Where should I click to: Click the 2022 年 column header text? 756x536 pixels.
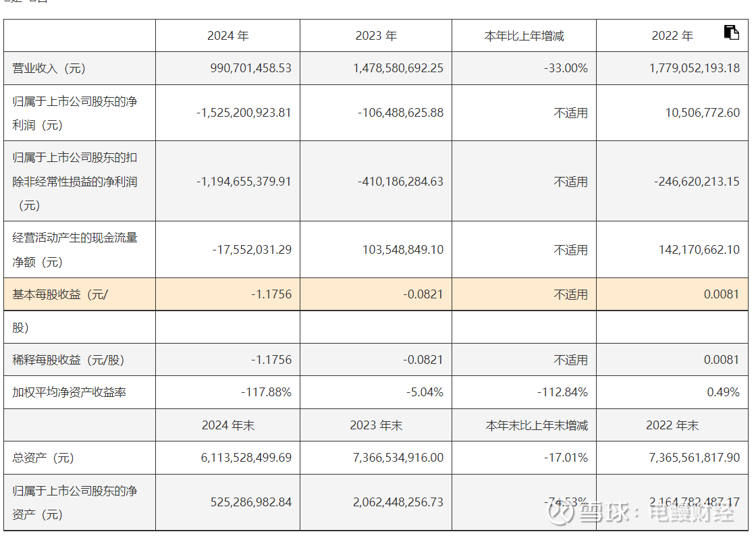coord(672,36)
